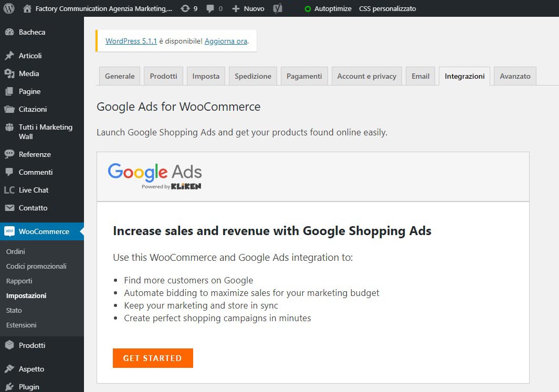Open the Pagine menu label
This screenshot has width=559, height=392.
(29, 92)
